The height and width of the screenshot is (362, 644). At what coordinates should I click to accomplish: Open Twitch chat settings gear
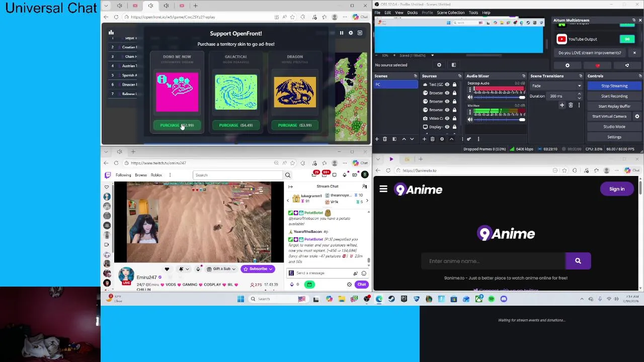click(349, 285)
